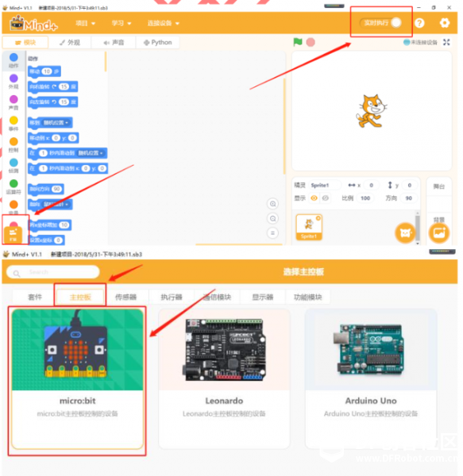Screen dimensions: 463x476
Task: Click the sprite x coordinate field
Action: (x=371, y=185)
